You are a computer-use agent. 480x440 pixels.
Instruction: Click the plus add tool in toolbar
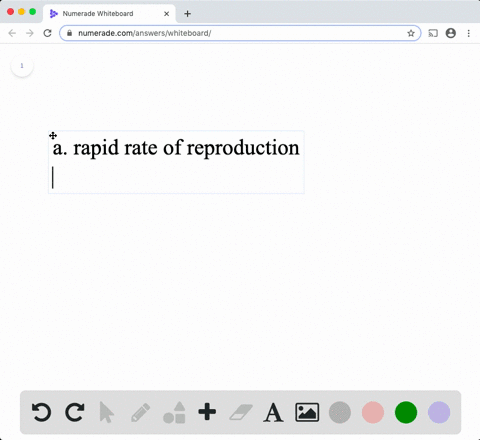[x=207, y=412]
